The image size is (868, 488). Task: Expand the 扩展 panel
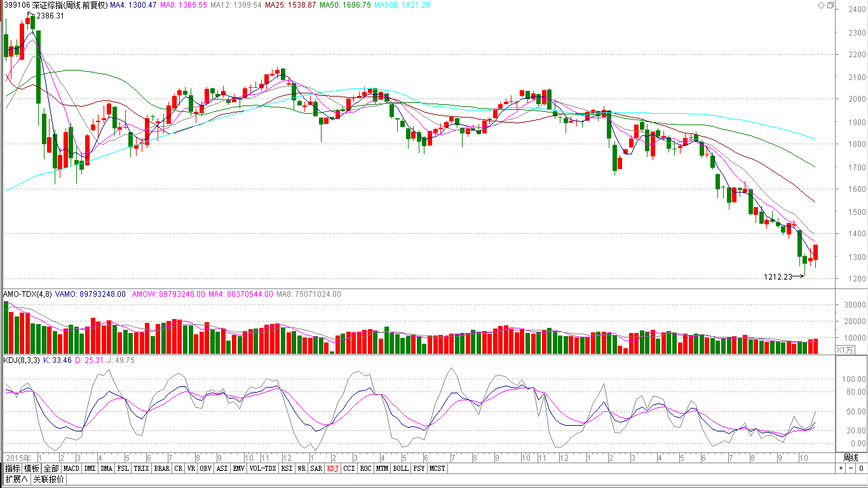pyautogui.click(x=17, y=479)
